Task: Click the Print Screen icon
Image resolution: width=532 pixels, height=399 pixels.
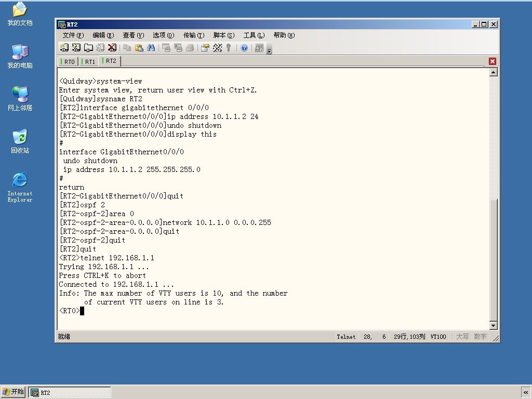Action: coord(166,48)
